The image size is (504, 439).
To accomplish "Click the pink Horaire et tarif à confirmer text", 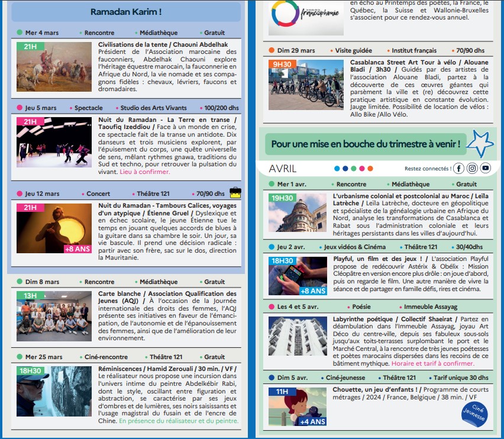I will click(432, 363).
